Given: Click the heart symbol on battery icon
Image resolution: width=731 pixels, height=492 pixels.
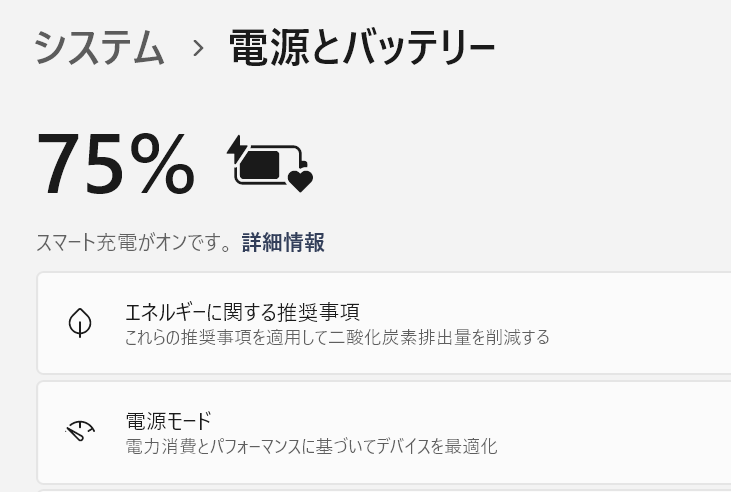Looking at the screenshot, I should 300,180.
